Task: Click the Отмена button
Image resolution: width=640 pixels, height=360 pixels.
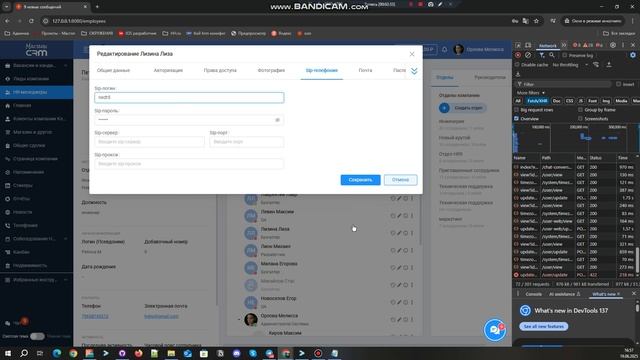Action: pyautogui.click(x=400, y=180)
